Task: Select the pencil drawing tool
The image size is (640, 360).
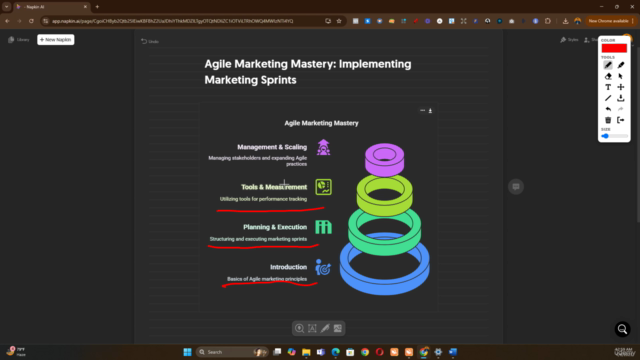Action: [x=608, y=65]
